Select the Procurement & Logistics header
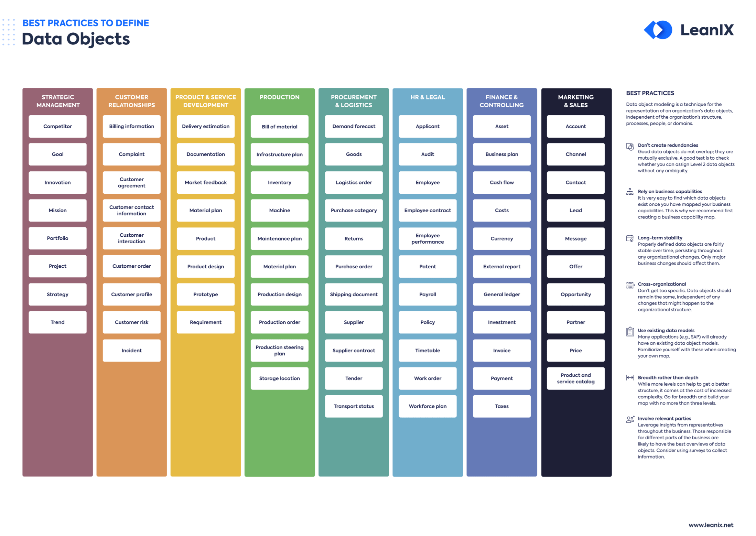The image size is (756, 536). [353, 101]
